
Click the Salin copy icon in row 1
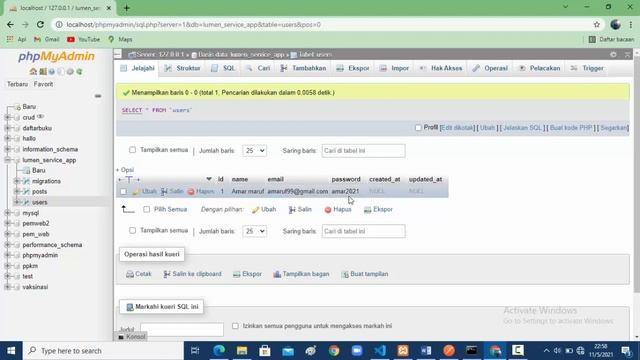tap(164, 191)
